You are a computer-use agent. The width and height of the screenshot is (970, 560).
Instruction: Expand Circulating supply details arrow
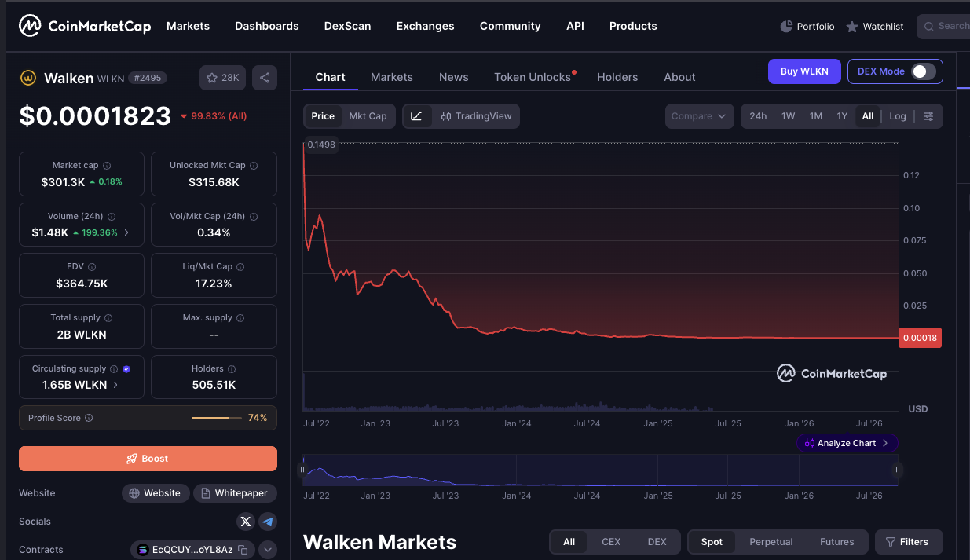[115, 385]
